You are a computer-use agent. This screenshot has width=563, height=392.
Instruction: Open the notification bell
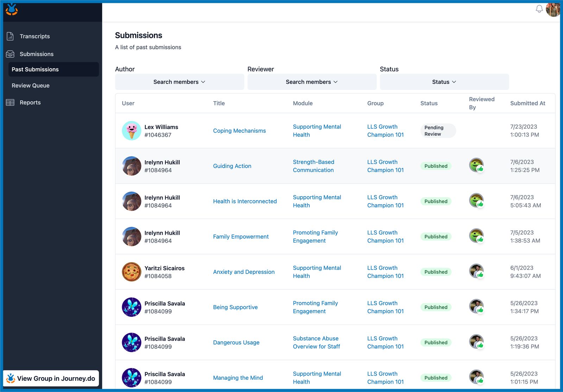539,9
